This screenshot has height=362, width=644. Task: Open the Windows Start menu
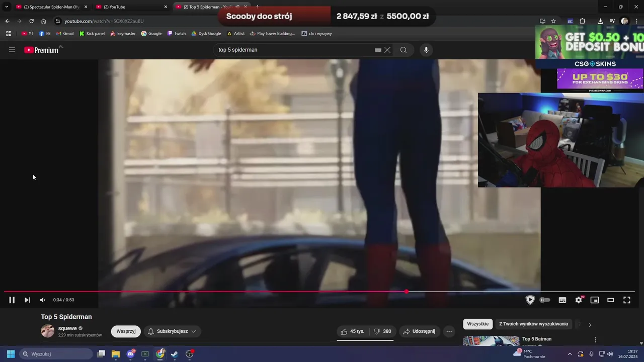pyautogui.click(x=11, y=354)
